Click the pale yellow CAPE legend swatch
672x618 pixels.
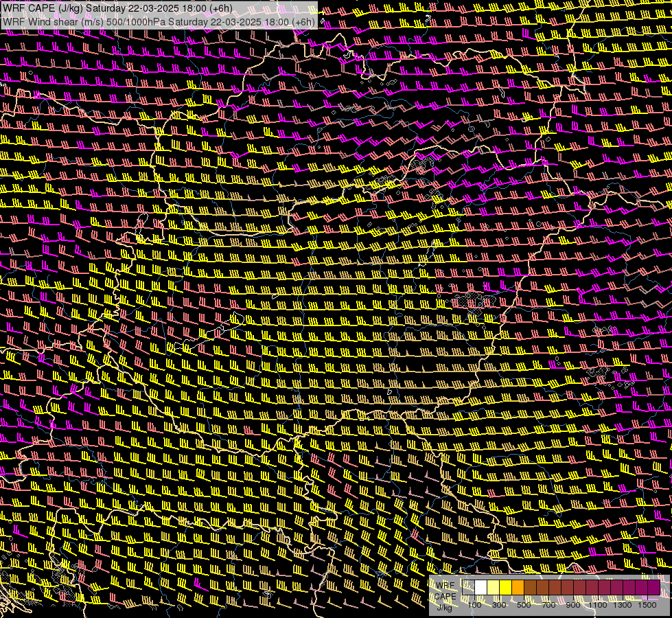click(494, 588)
